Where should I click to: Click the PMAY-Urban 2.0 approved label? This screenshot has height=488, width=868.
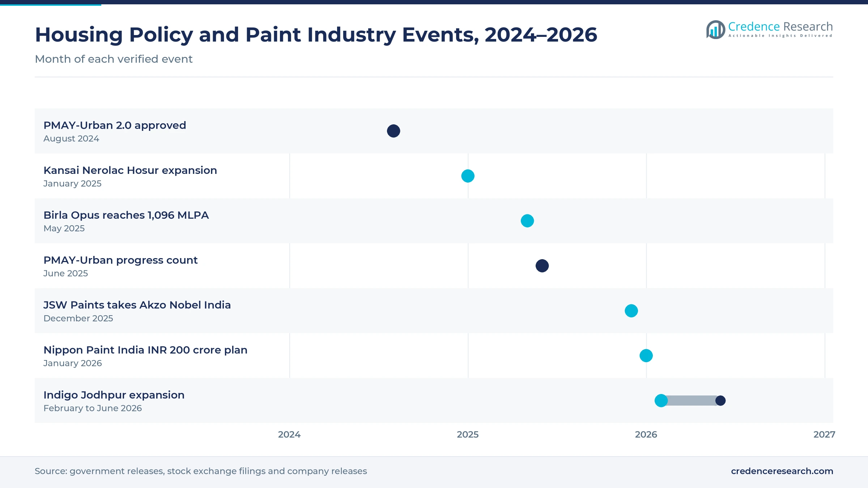pyautogui.click(x=115, y=125)
